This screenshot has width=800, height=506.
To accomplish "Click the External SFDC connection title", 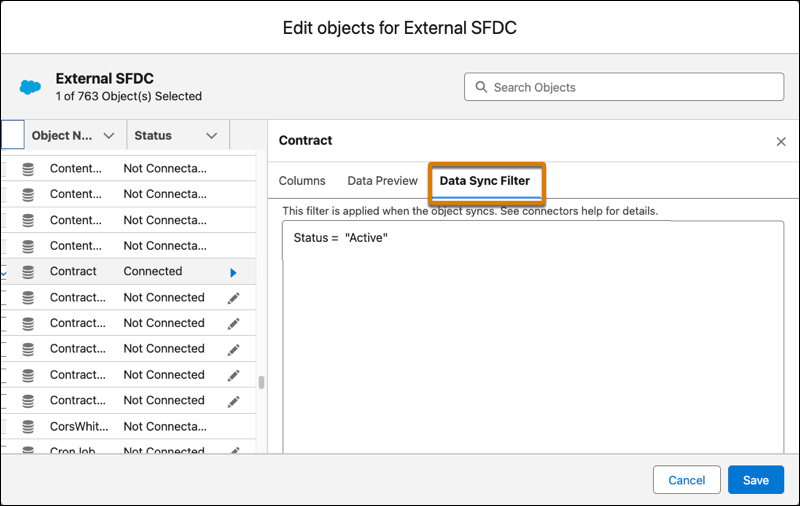I will click(105, 79).
